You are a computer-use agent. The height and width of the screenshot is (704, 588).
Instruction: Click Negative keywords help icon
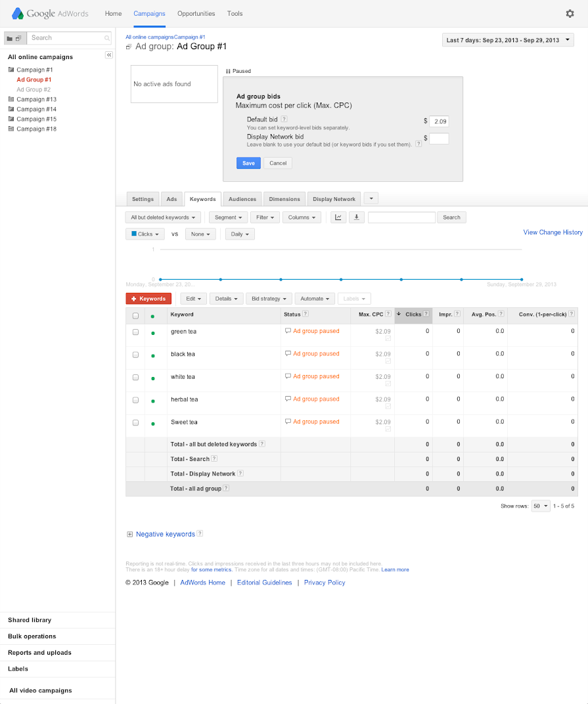tap(200, 533)
